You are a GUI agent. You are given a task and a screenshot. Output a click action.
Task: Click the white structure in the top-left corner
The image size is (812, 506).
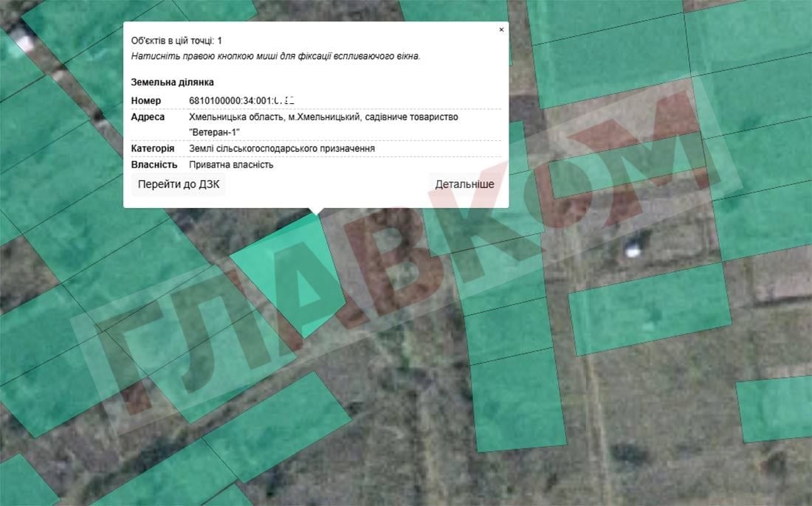(26, 41)
